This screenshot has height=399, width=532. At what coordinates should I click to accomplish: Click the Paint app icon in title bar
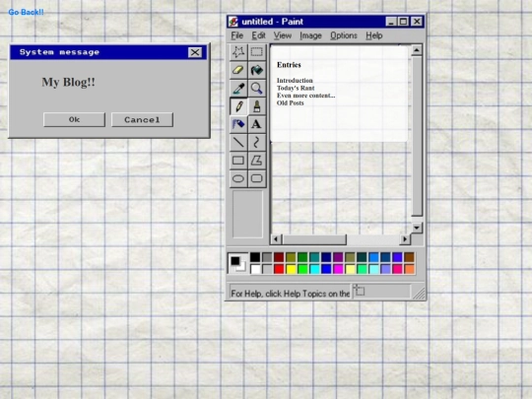[x=233, y=22]
